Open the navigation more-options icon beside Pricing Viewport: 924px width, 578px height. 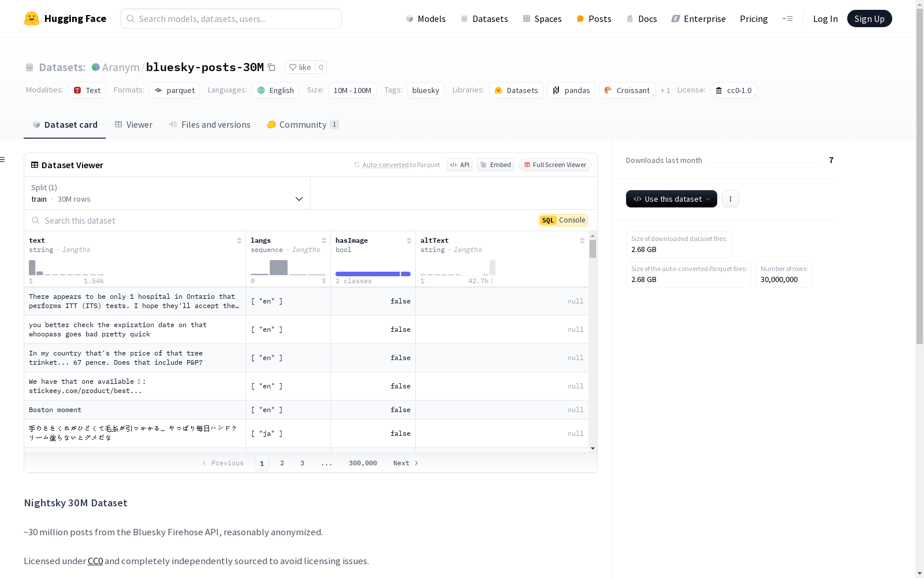point(787,18)
